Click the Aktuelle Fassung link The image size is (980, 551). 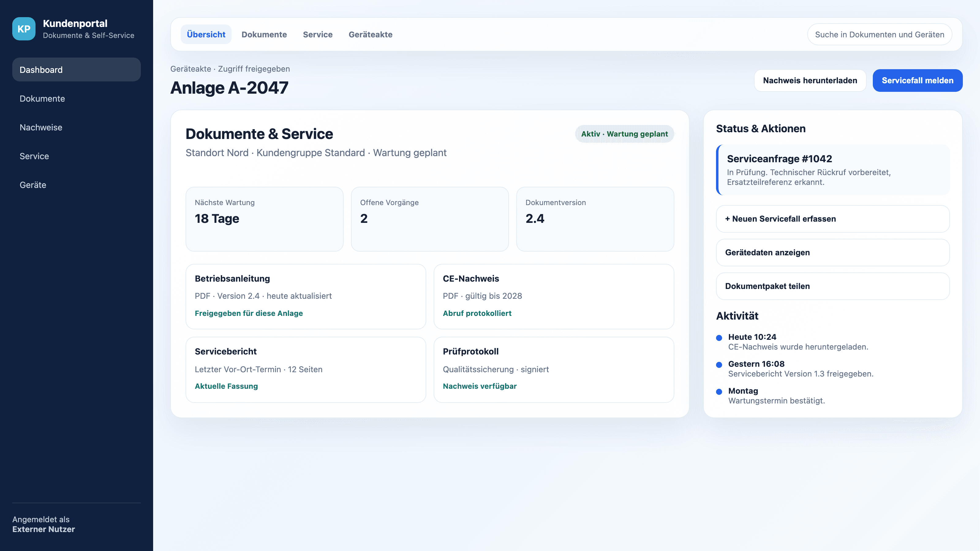(226, 386)
